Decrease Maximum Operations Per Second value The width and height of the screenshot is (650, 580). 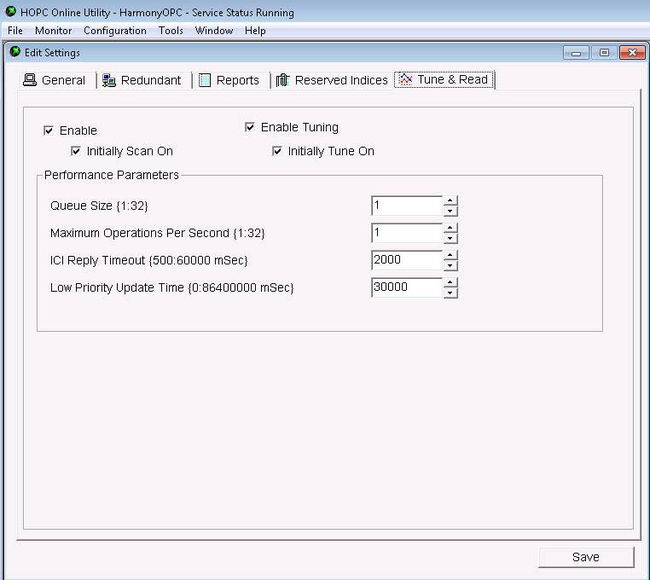(x=450, y=238)
